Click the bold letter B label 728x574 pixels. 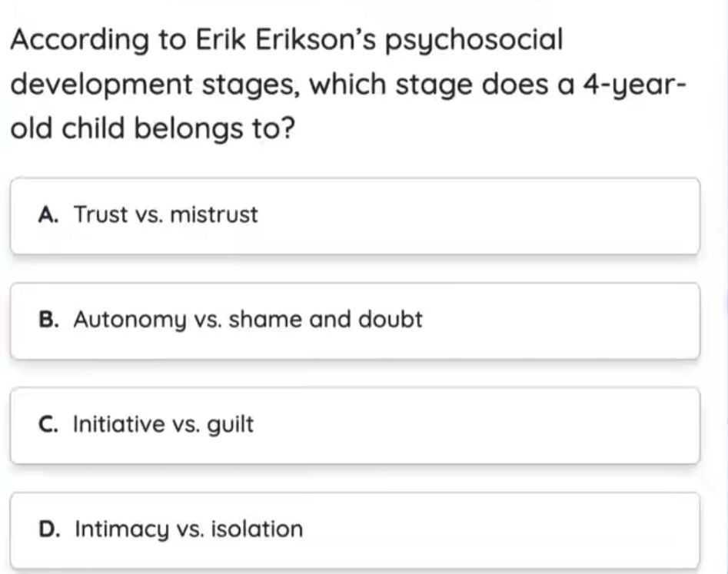48,320
